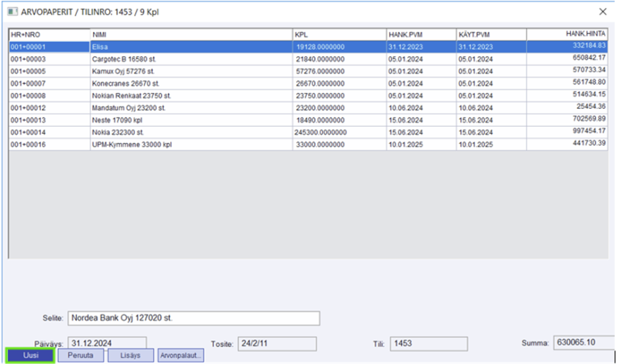
Task: Open the Arvonpalaut... button
Action: click(180, 355)
